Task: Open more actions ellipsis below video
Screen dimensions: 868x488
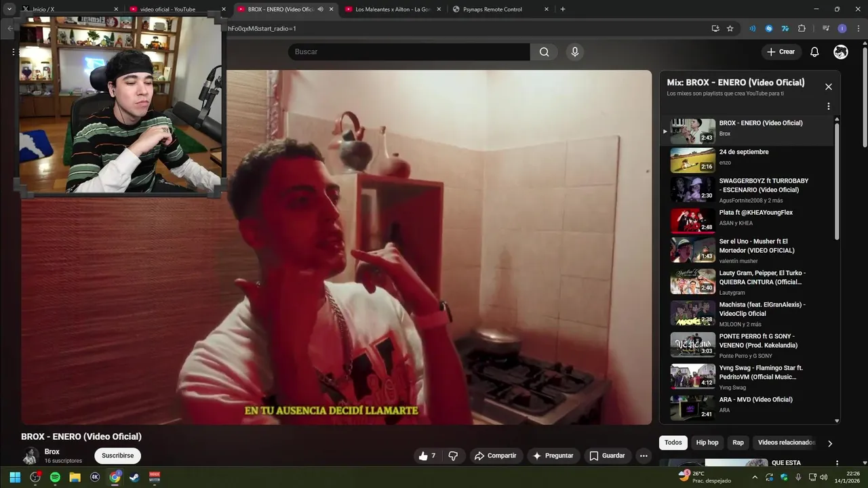Action: [644, 456]
